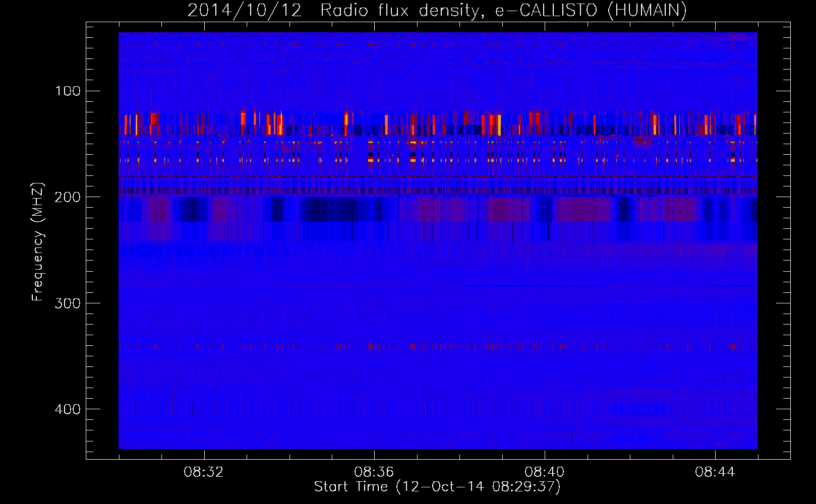Click the '300' frequency tick label
Image resolution: width=816 pixels, height=504 pixels.
pyautogui.click(x=68, y=303)
